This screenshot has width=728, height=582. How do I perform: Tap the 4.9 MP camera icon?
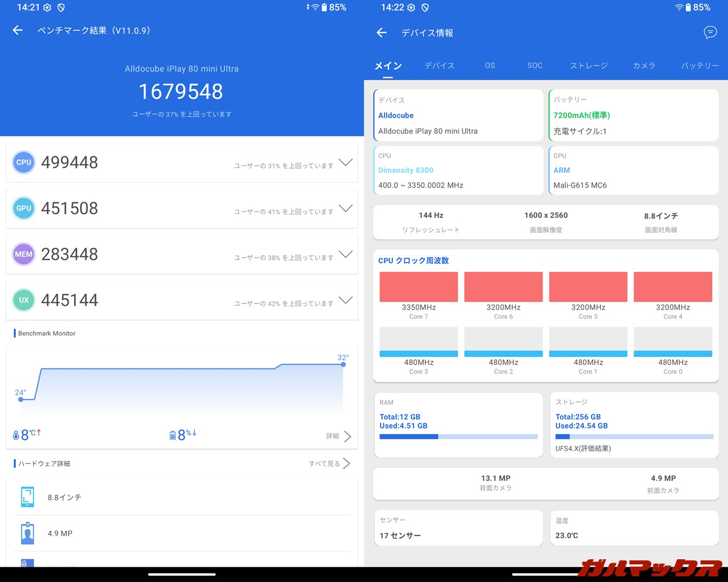27,533
